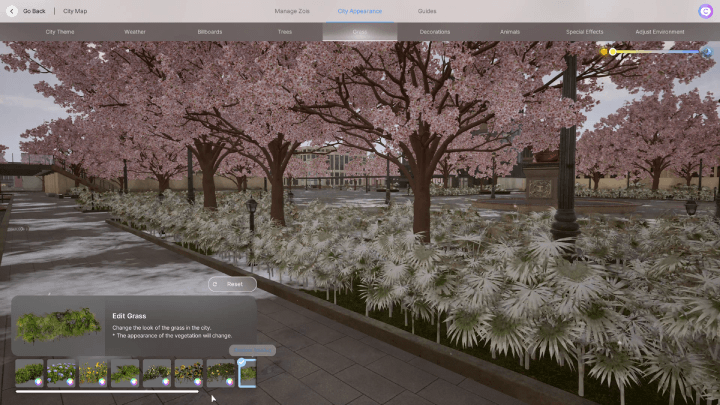720x405 pixels.
Task: Switch to the Manage Zois tab
Action: [x=292, y=11]
